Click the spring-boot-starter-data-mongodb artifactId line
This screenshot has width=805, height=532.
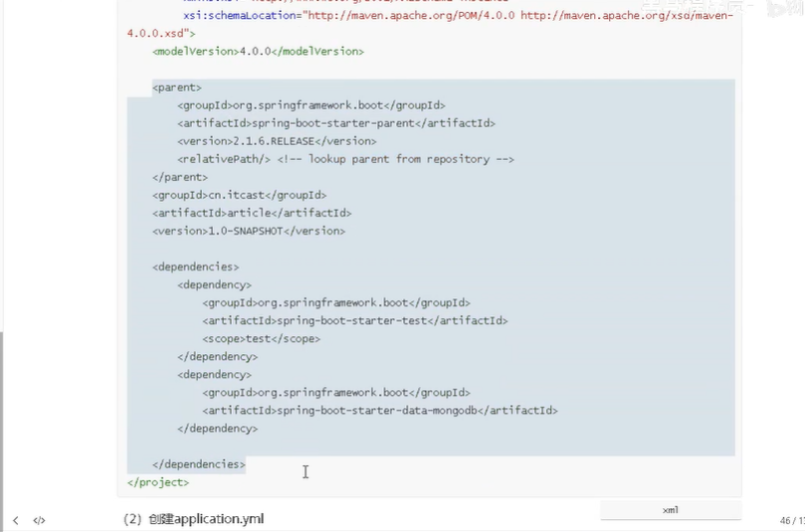point(380,411)
